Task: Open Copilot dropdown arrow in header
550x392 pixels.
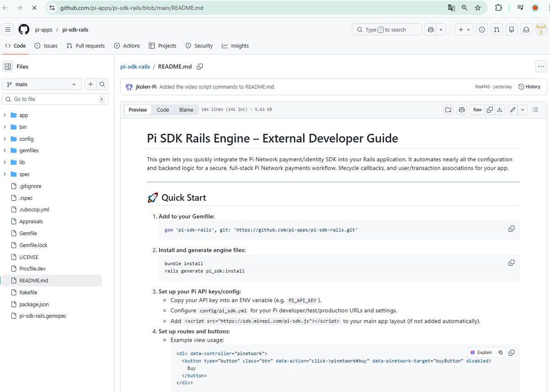Action: (441, 30)
